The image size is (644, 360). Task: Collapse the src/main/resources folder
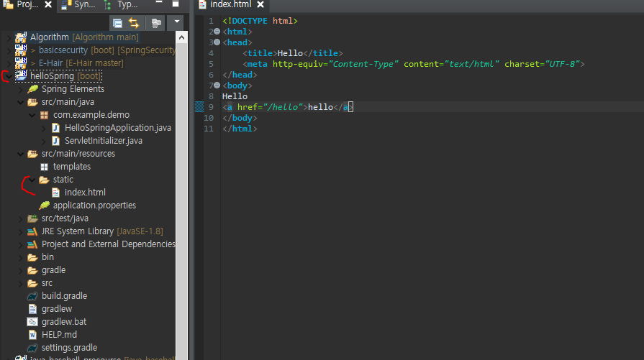click(21, 154)
